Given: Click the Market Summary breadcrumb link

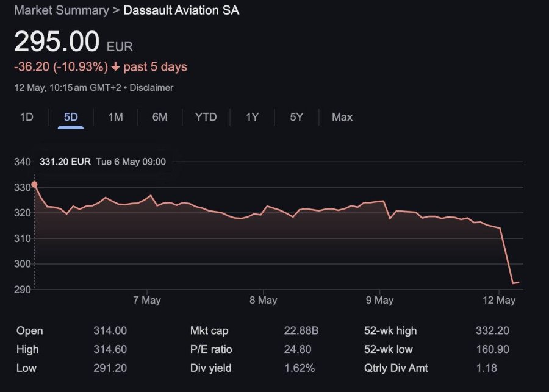Looking at the screenshot, I should point(61,10).
